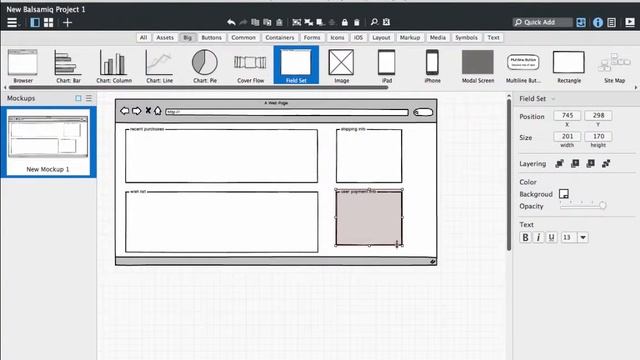Toggle the project notes panel icon
Image resolution: width=640 pixels, height=360 pixels.
click(x=611, y=22)
